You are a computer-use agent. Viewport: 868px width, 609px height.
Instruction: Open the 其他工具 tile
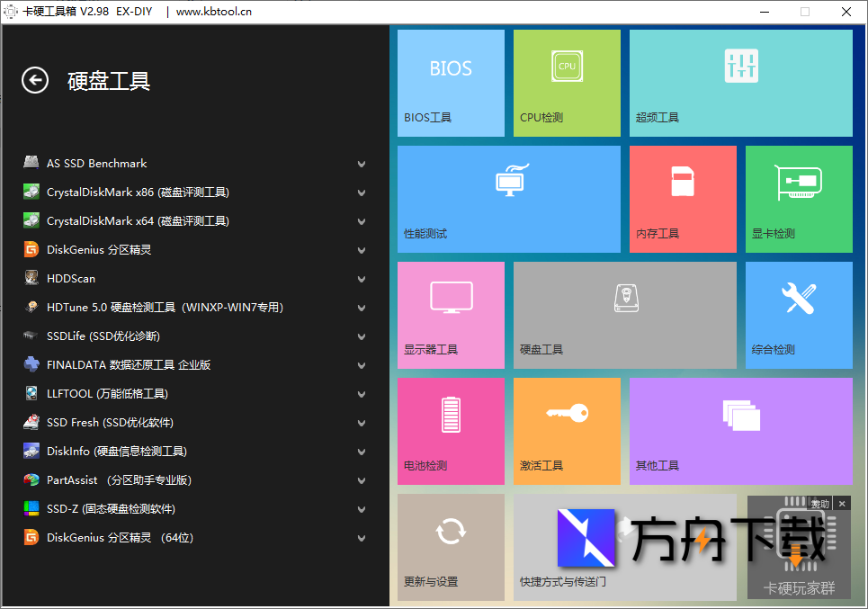pos(739,431)
